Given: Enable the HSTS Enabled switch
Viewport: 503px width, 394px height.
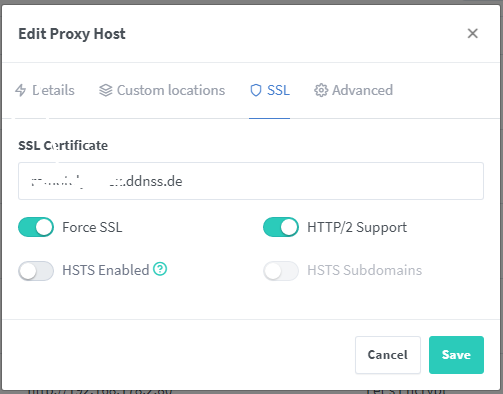Looking at the screenshot, I should click(36, 271).
